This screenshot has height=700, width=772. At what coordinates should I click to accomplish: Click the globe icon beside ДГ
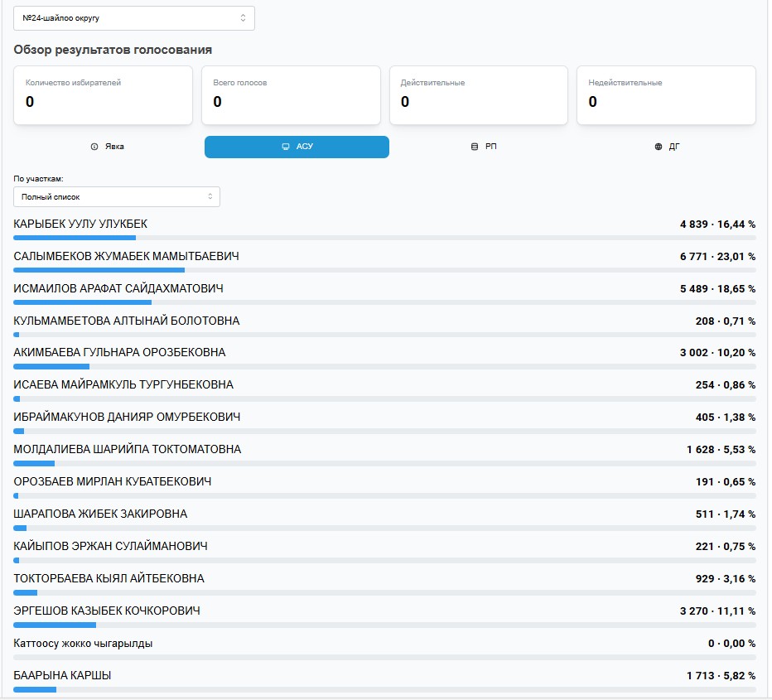click(x=659, y=147)
